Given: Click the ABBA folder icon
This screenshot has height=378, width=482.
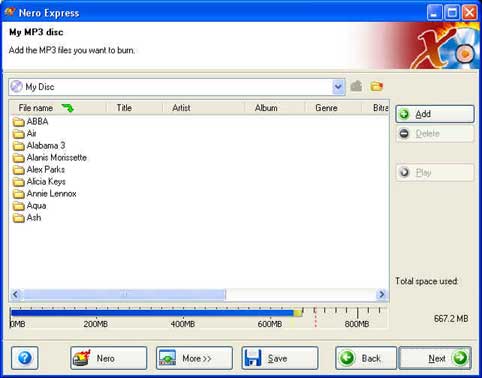Looking at the screenshot, I should 19,122.
